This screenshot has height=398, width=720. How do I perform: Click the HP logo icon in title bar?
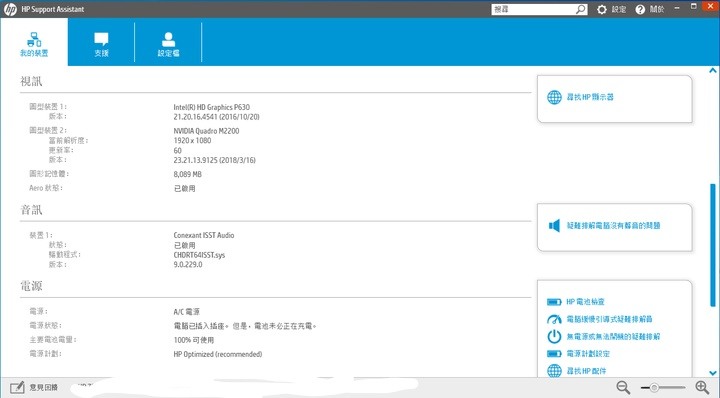point(10,9)
